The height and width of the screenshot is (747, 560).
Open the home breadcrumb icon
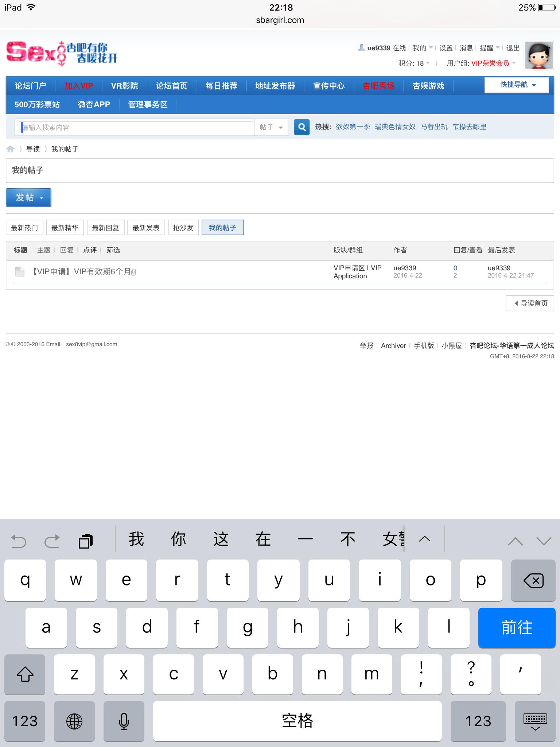(x=10, y=149)
